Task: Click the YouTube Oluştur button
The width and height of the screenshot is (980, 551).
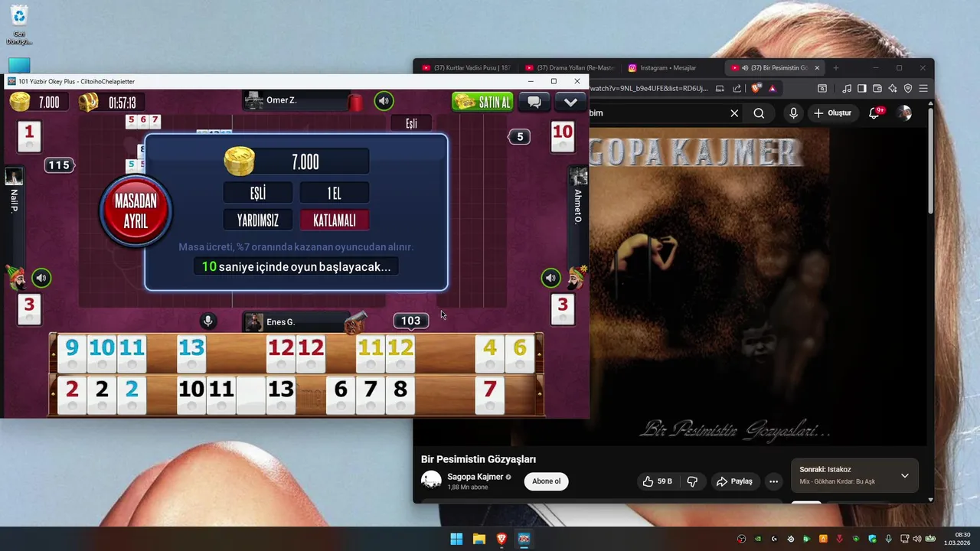Action: pyautogui.click(x=833, y=113)
